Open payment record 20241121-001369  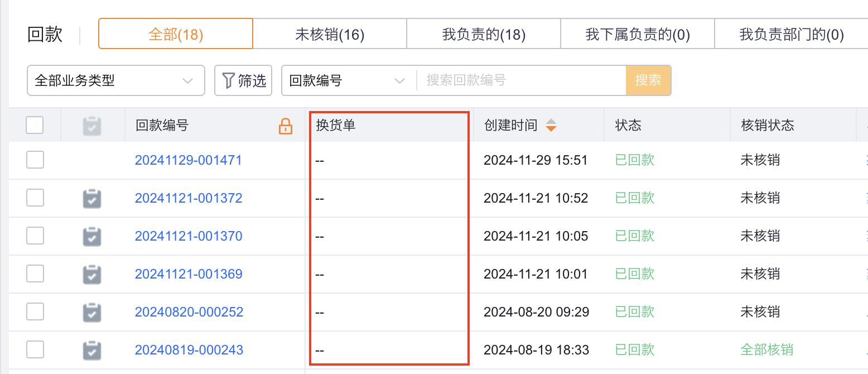189,274
